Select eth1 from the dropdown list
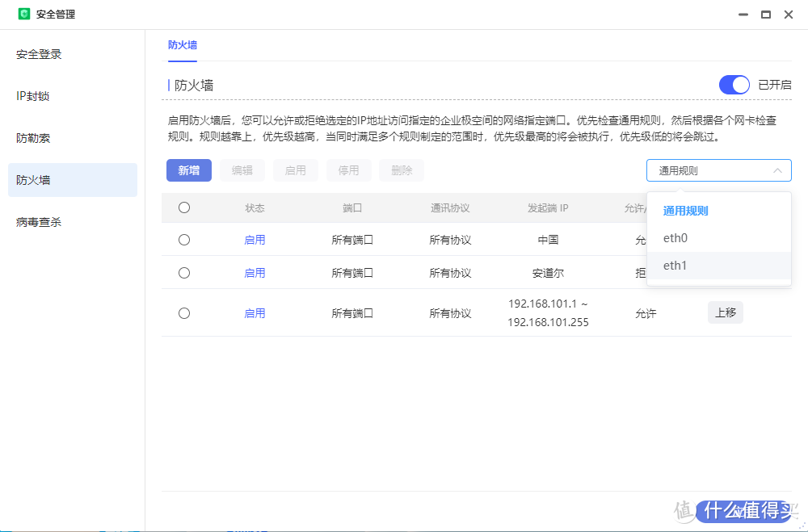Viewport: 808px width, 532px height. (x=675, y=265)
